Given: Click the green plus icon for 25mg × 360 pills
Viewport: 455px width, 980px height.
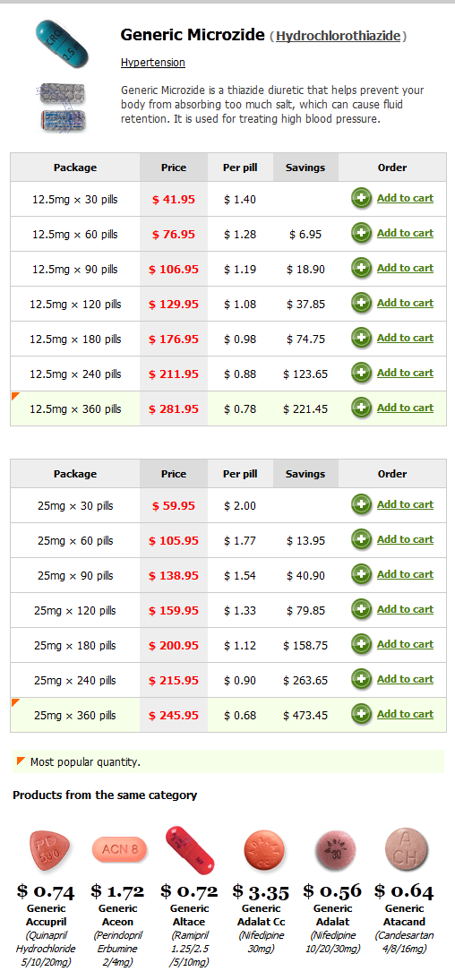Looking at the screenshot, I should (x=361, y=714).
